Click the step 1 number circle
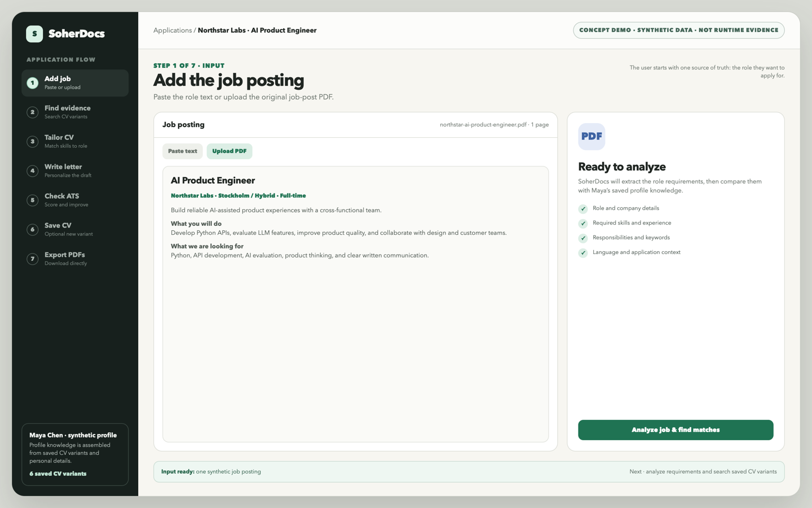The image size is (812, 508). coord(33,83)
